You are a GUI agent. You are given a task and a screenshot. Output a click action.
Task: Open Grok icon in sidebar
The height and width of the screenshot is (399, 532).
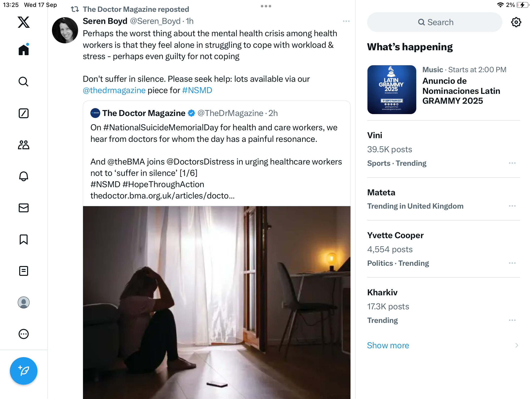pos(24,113)
